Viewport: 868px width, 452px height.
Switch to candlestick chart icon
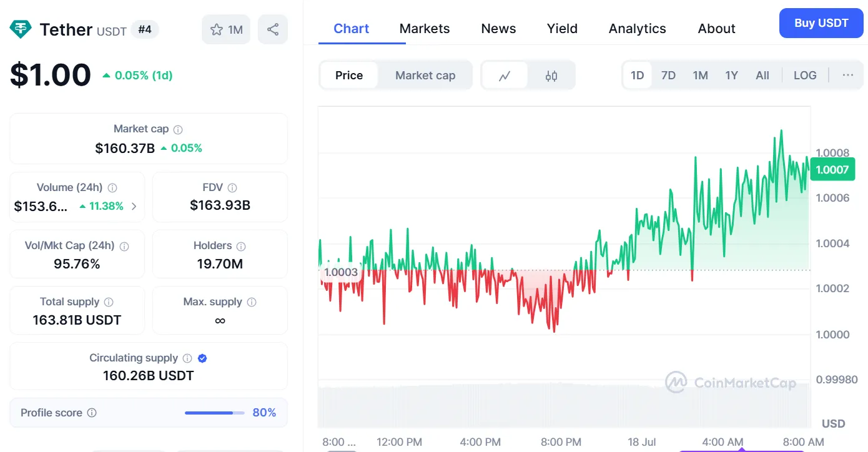pos(551,76)
